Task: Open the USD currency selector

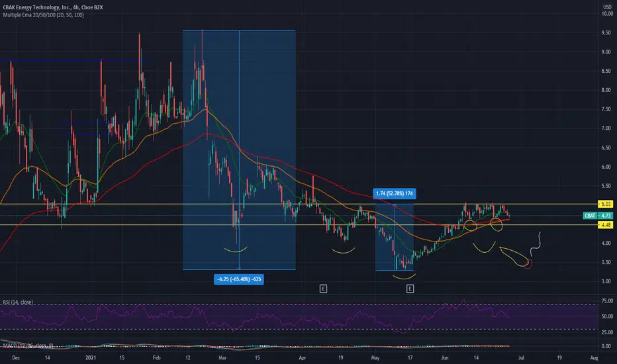Action: pos(607,7)
